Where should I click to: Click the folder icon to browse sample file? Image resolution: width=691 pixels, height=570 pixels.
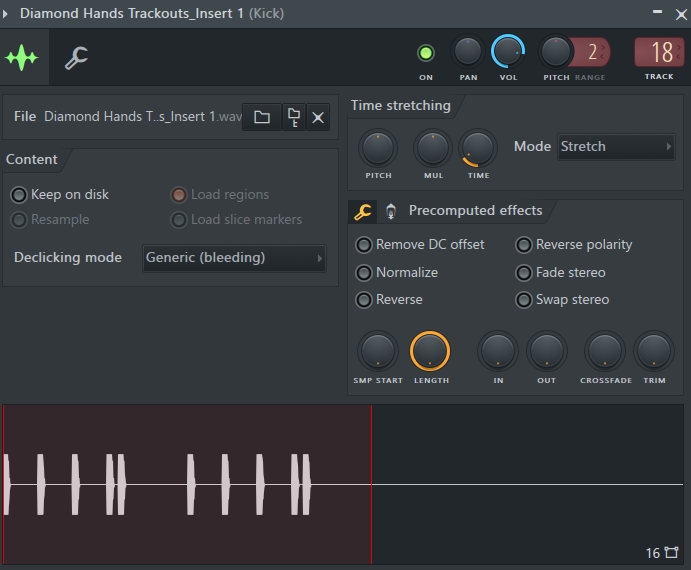pyautogui.click(x=262, y=117)
